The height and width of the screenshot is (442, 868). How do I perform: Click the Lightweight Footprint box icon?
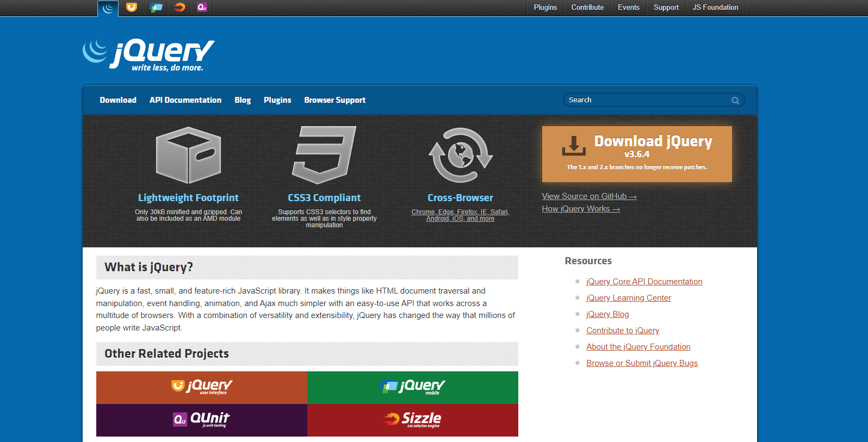click(188, 155)
